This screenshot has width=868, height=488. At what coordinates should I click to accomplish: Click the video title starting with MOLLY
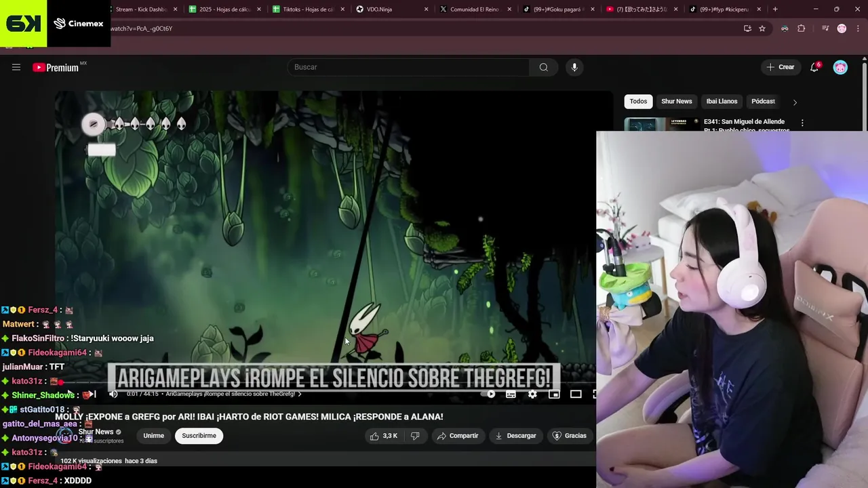(x=249, y=417)
